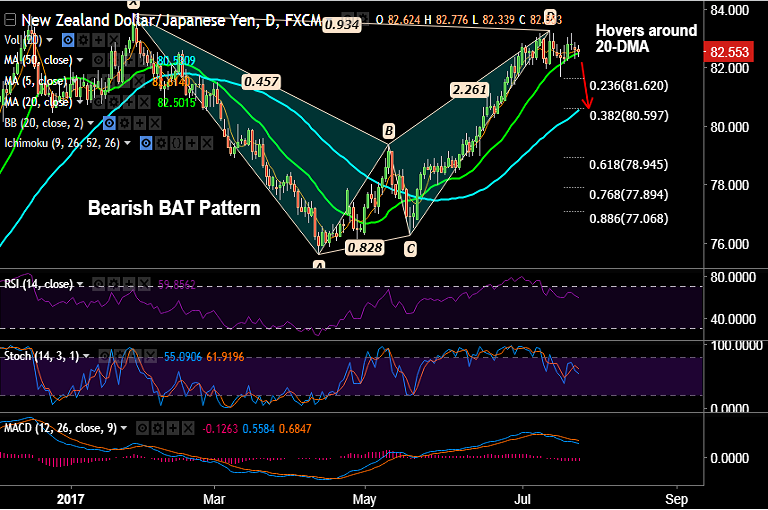Expand MA (20, close) dropdown arrow

click(x=80, y=102)
